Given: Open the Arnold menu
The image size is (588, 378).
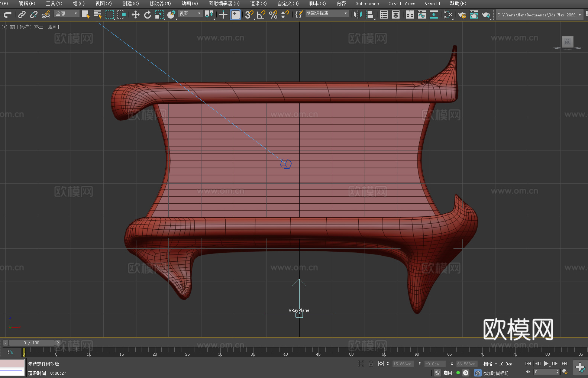Looking at the screenshot, I should [x=432, y=3].
